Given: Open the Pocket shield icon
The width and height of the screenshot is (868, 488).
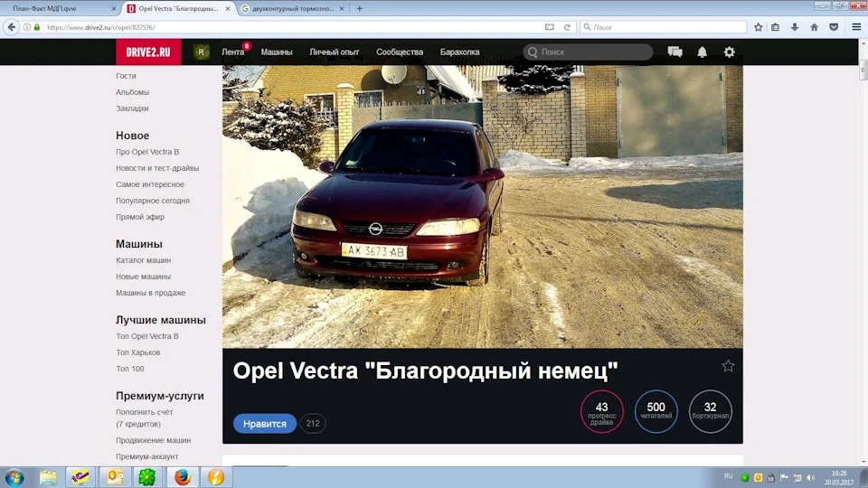Looking at the screenshot, I should click(x=834, y=27).
